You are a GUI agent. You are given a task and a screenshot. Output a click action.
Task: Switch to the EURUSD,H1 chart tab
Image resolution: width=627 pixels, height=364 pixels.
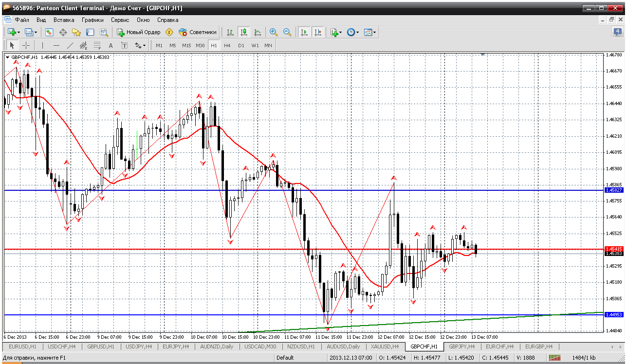click(23, 346)
